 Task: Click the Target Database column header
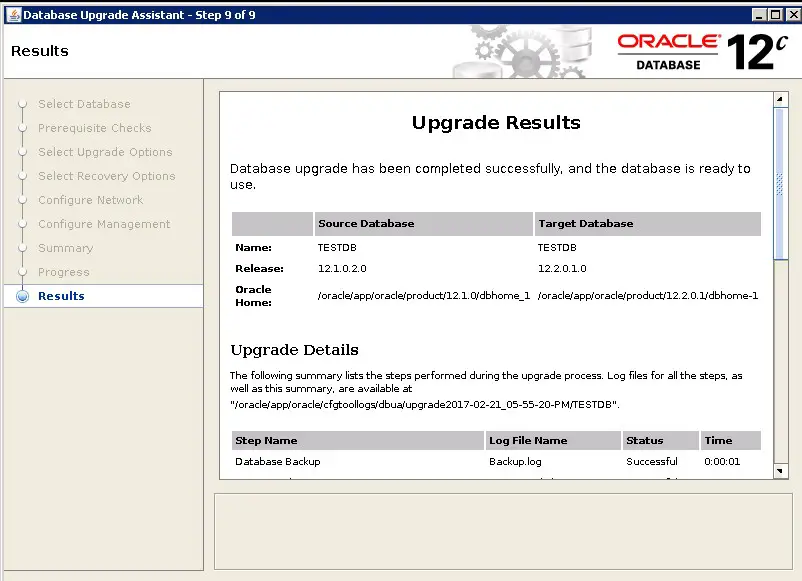[x=648, y=224]
